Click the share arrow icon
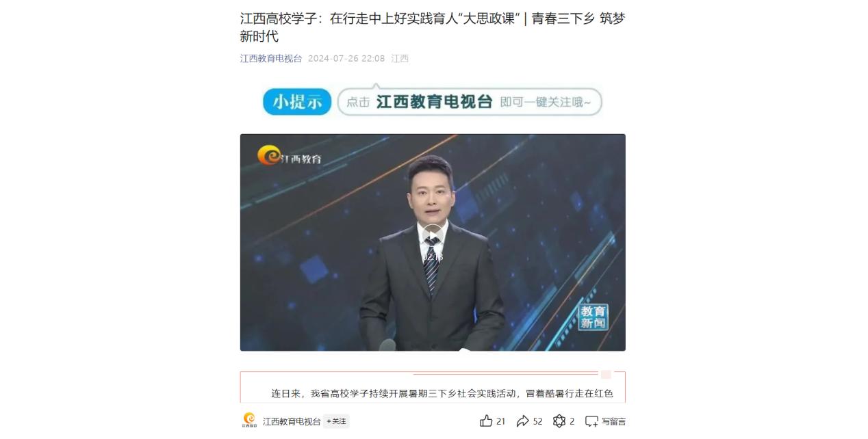Screen dimensions: 868x439 pos(522,421)
